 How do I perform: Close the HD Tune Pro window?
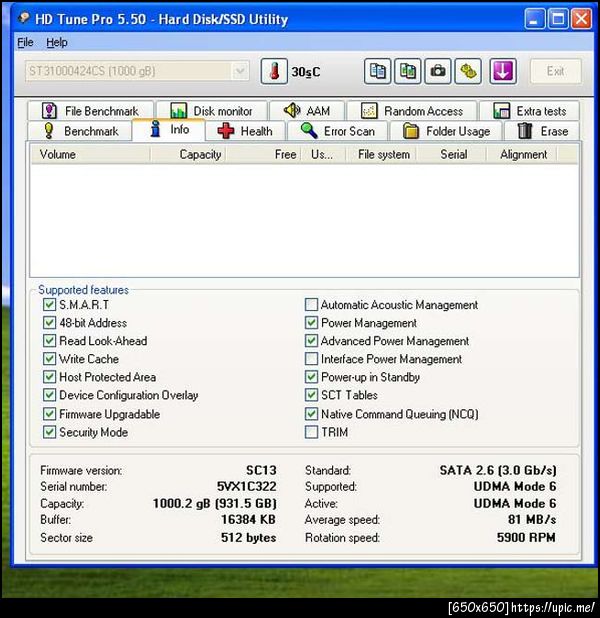tap(581, 19)
